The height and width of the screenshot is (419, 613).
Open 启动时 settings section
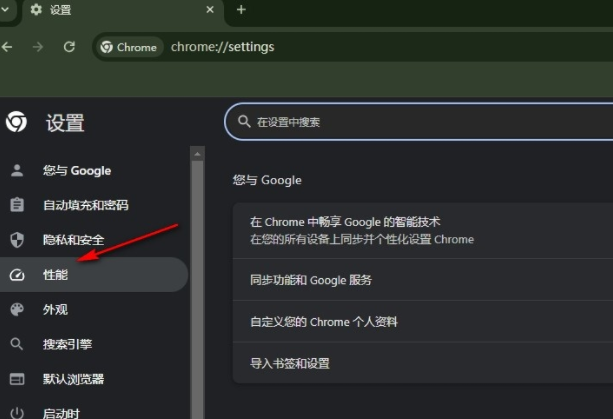(94, 408)
